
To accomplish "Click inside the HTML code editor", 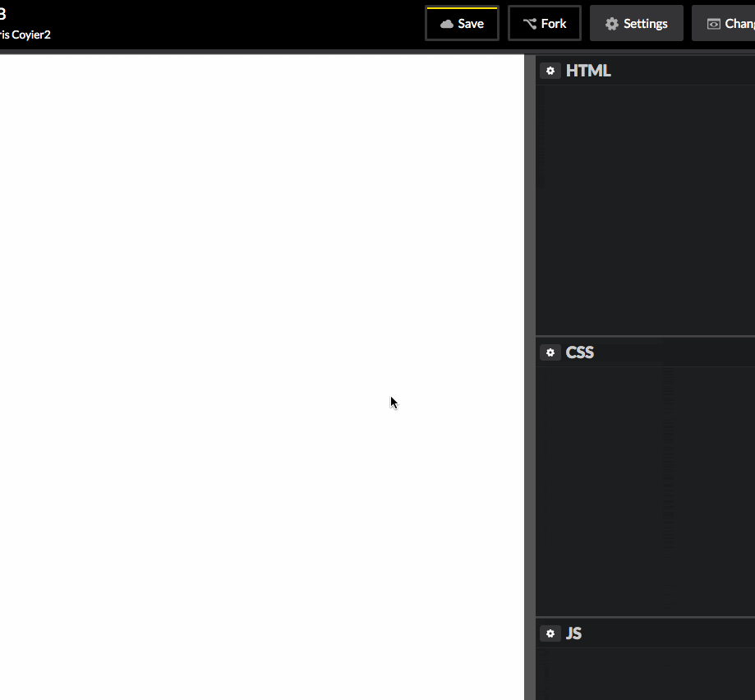I will tap(645, 210).
